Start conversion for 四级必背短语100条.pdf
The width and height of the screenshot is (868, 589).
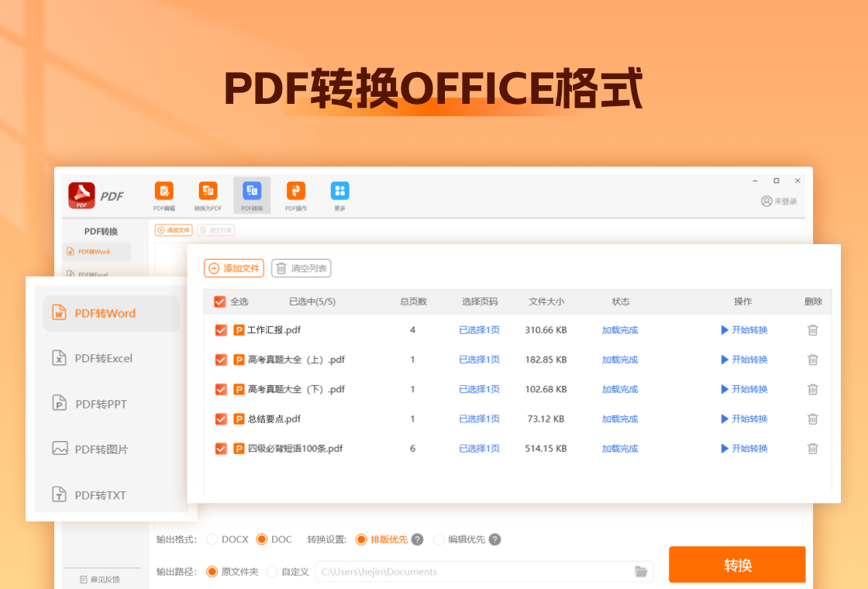745,449
